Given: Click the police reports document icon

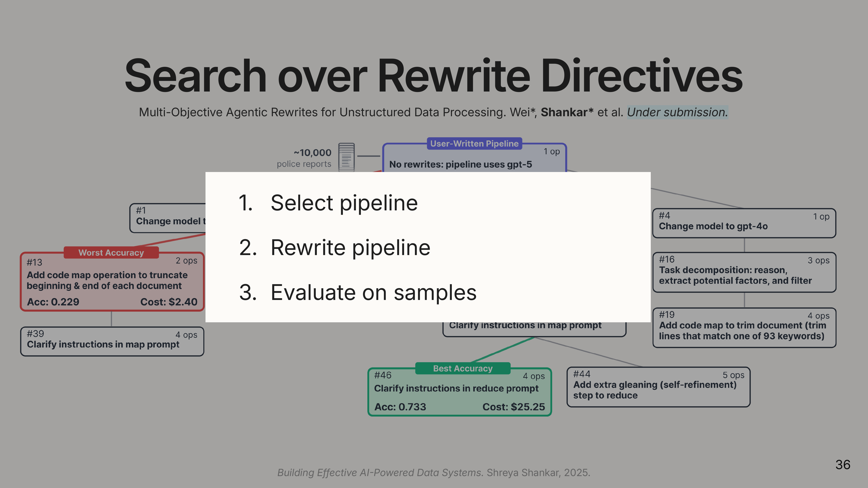Looking at the screenshot, I should click(346, 157).
